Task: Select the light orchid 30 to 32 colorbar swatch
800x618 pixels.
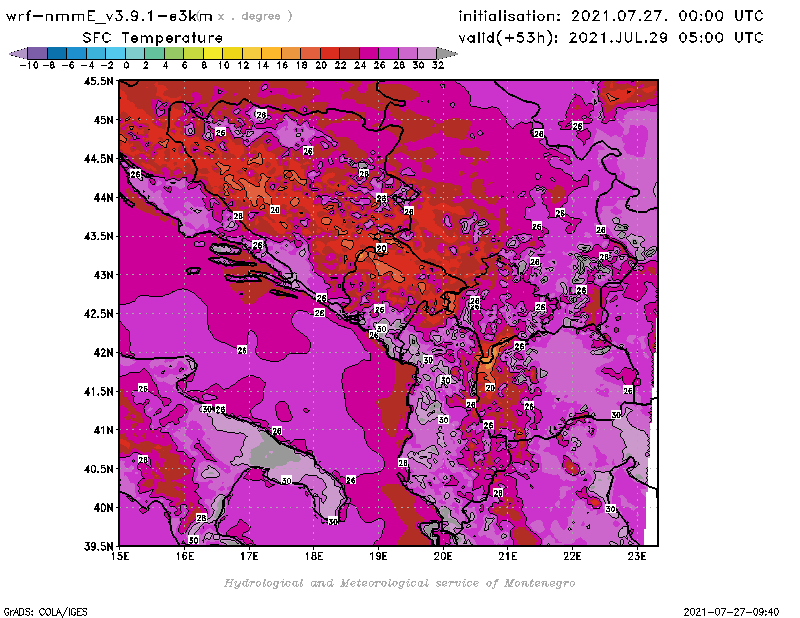Action: [427, 53]
